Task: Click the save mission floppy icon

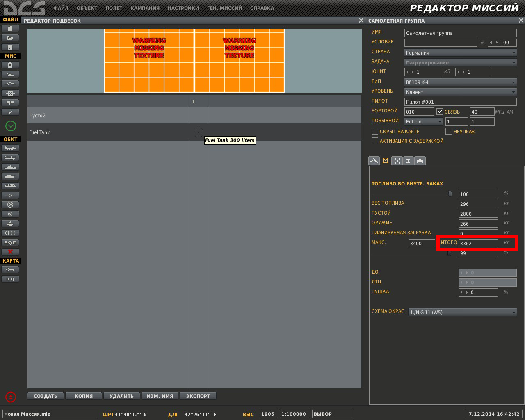Action: pos(10,47)
